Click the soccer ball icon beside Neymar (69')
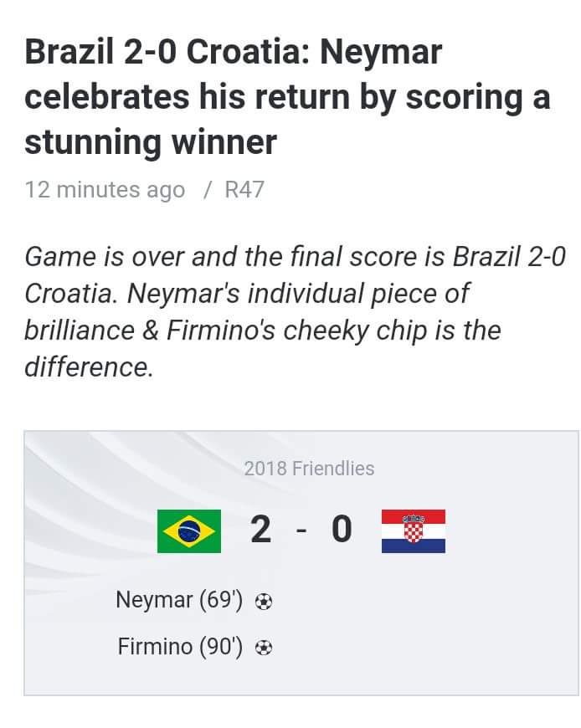Image resolution: width=581 pixels, height=728 pixels. pyautogui.click(x=264, y=601)
